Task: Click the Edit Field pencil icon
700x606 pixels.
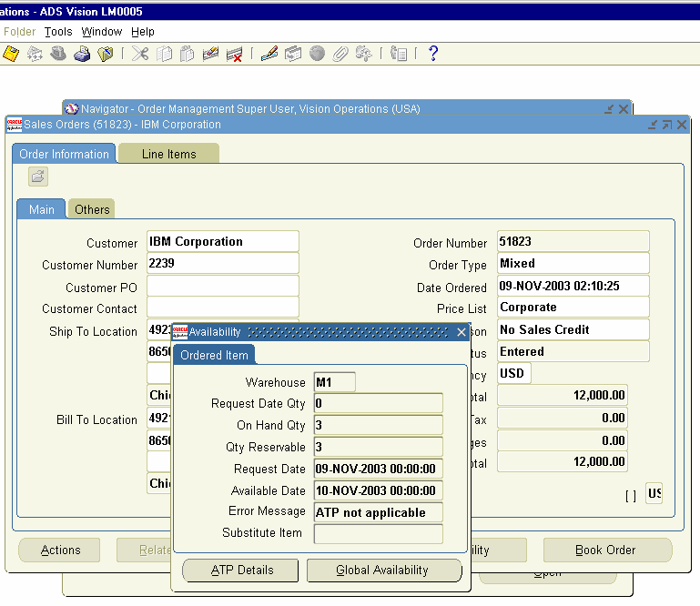Action: tap(269, 54)
